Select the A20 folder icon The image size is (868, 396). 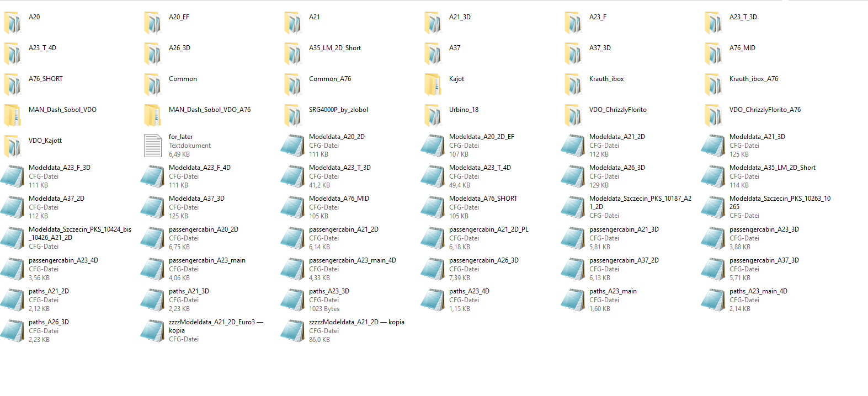pos(13,23)
